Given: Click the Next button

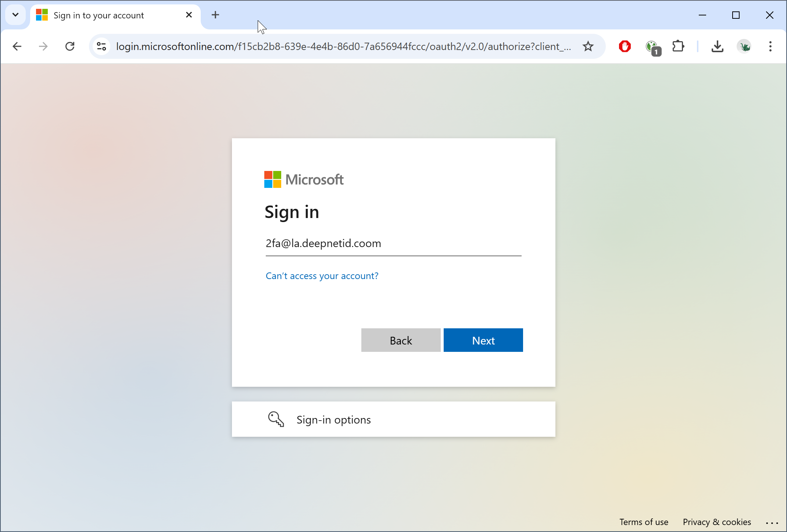Looking at the screenshot, I should click(x=483, y=340).
